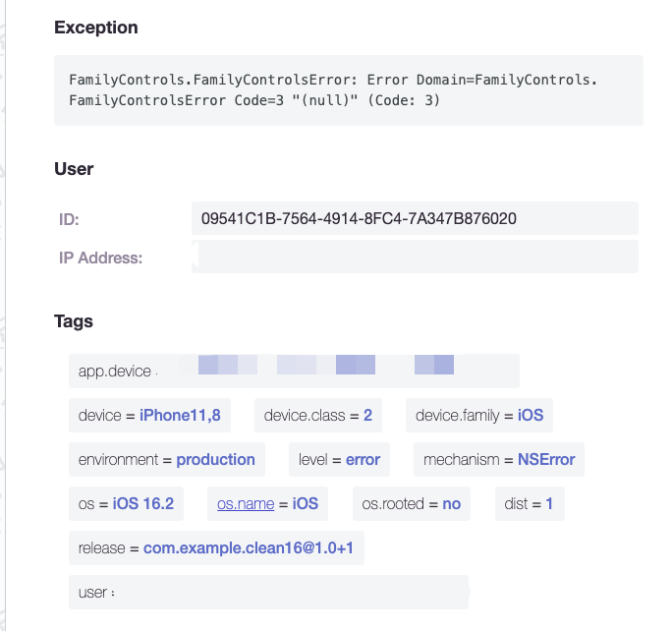Click the Exception section heading
Image resolution: width=672 pixels, height=631 pixels.
[x=96, y=28]
